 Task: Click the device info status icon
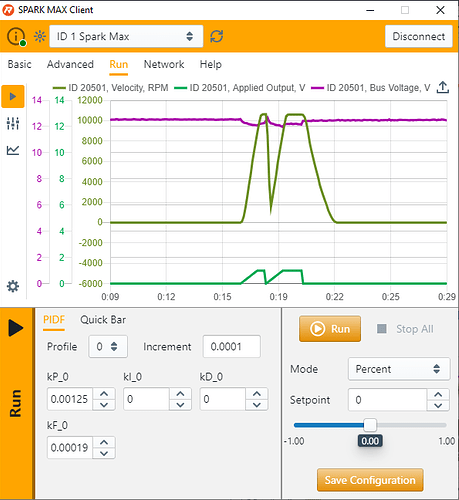[x=16, y=36]
